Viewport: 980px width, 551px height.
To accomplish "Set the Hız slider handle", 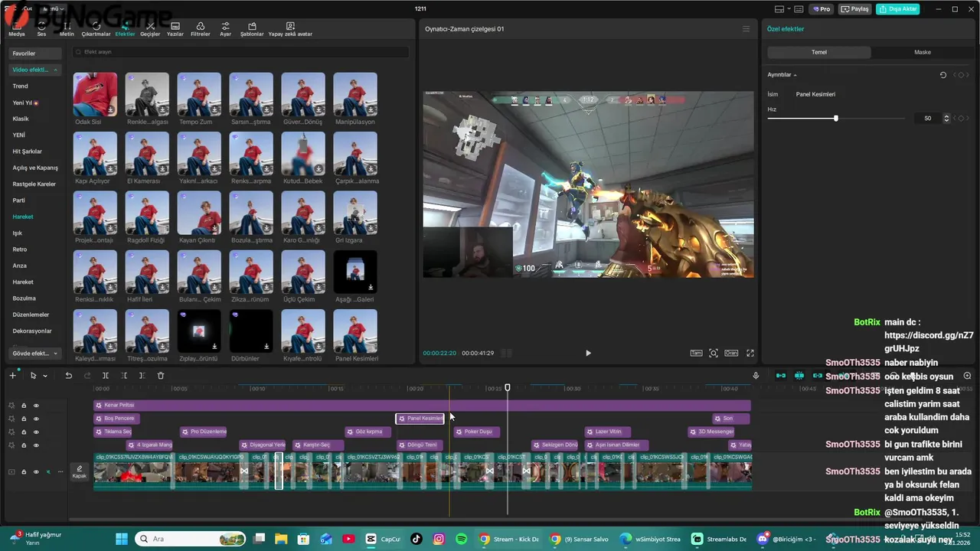I will (x=835, y=118).
